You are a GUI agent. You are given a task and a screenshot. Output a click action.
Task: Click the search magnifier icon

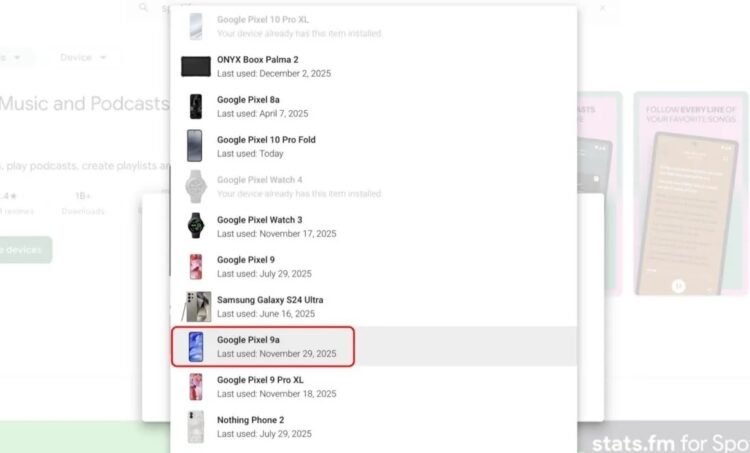point(143,7)
